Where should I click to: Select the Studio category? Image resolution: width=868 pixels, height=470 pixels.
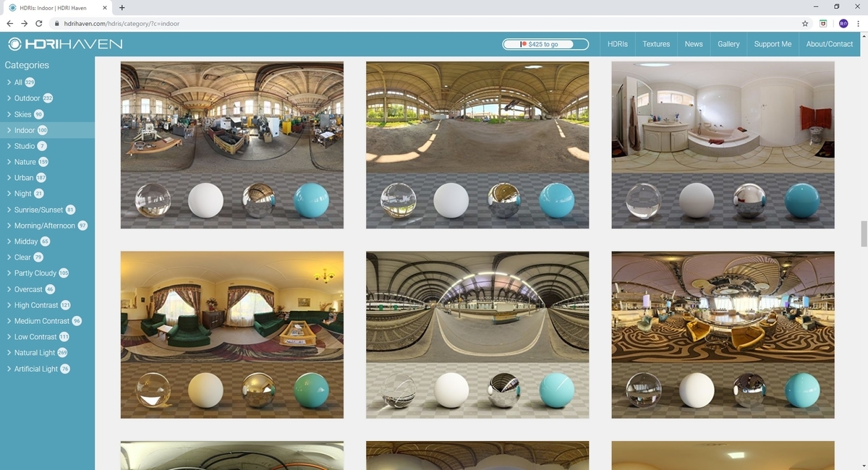pos(47,146)
